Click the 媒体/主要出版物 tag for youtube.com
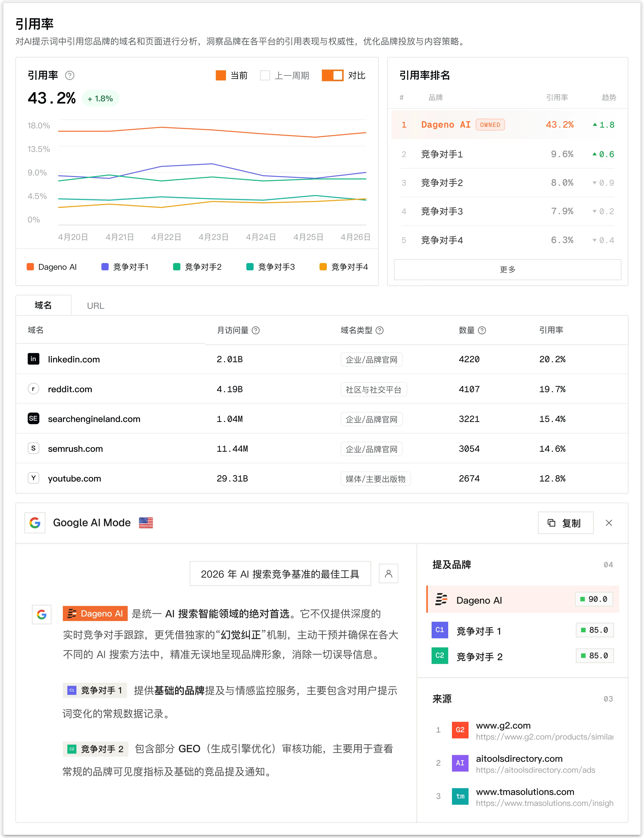Image resolution: width=644 pixels, height=839 pixels. (376, 479)
